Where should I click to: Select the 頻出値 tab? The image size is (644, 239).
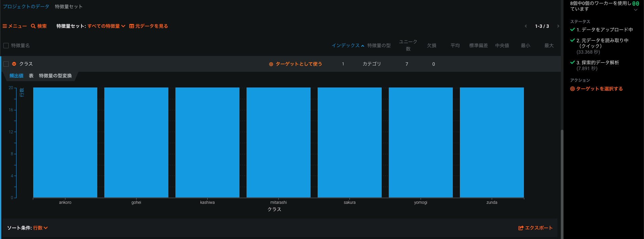point(16,76)
